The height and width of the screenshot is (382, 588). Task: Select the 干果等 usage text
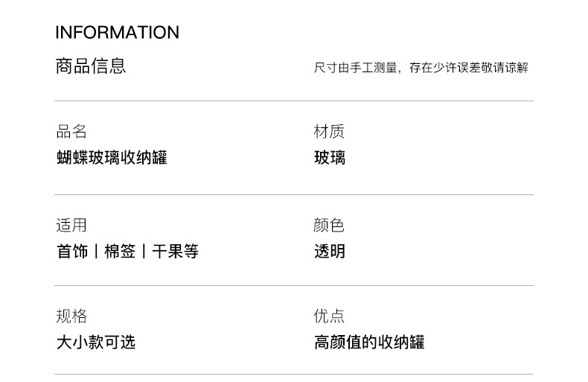(175, 252)
